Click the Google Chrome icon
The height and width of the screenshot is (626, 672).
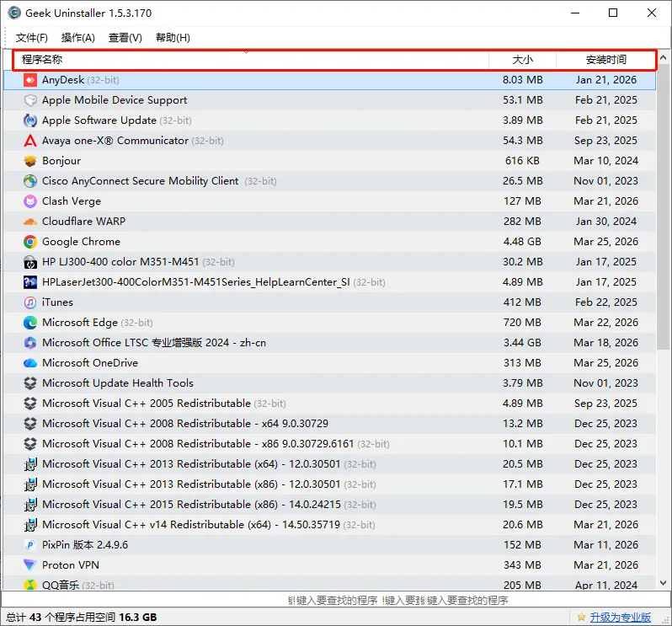[x=30, y=242]
